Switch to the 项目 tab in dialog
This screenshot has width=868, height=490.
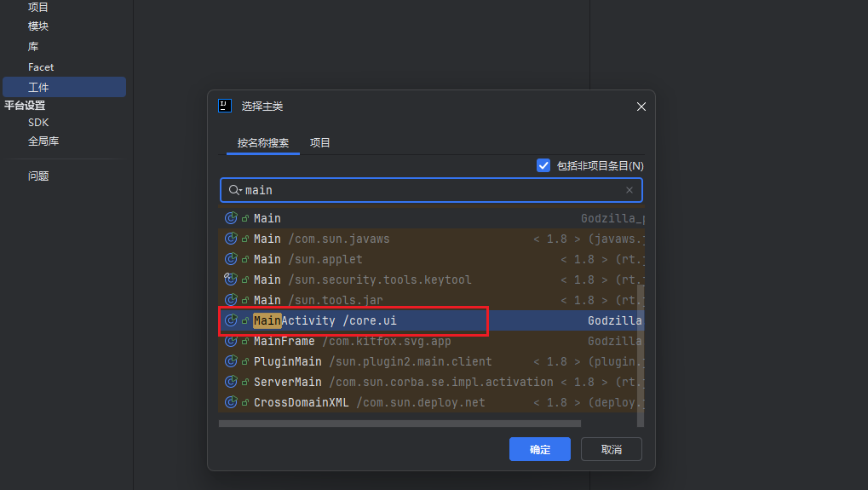320,143
